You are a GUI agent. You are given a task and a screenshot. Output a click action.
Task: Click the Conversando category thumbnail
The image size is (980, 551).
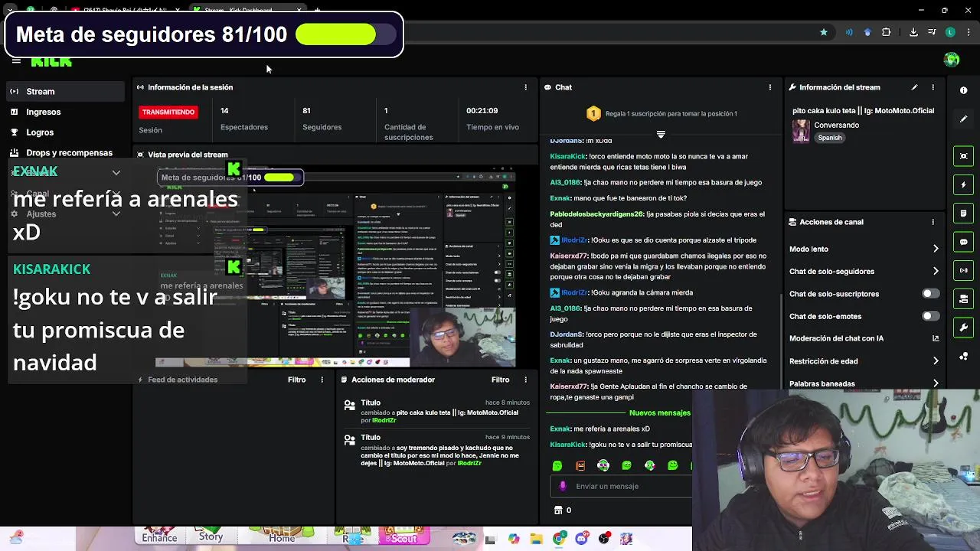point(801,131)
